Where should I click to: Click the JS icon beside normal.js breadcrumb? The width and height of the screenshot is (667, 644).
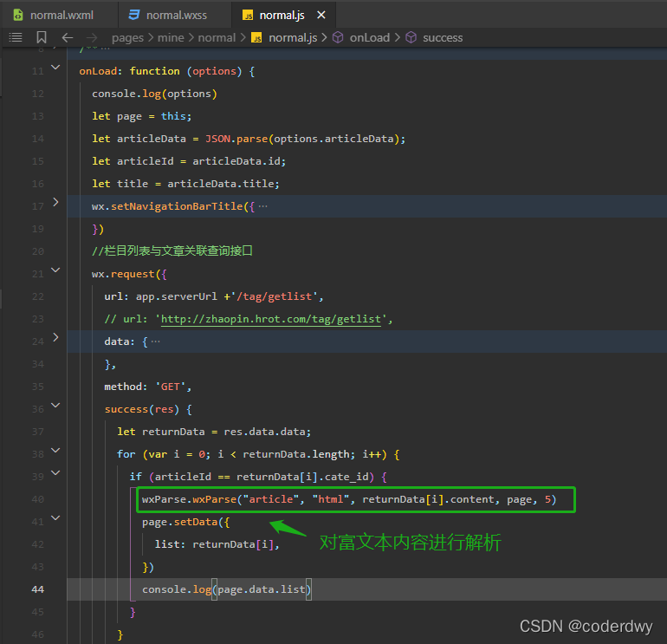click(256, 38)
